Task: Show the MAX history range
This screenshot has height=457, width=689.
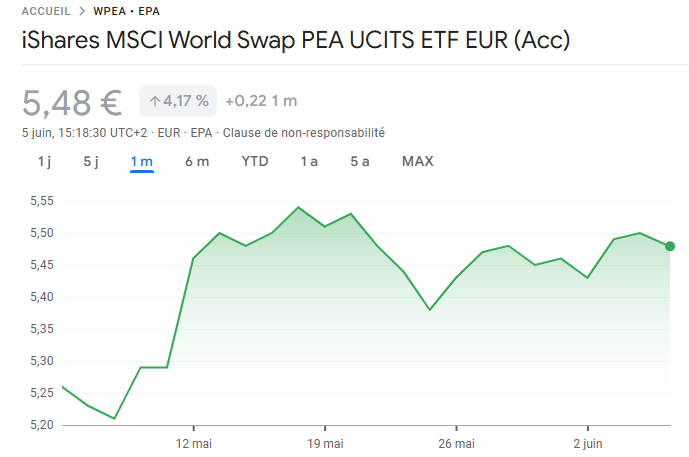Action: (x=417, y=161)
